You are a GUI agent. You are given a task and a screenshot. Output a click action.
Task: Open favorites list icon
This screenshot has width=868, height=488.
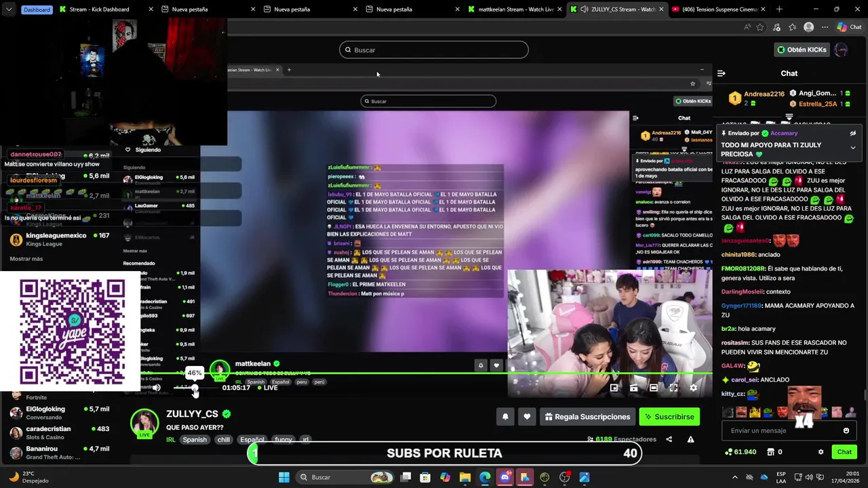point(793,27)
